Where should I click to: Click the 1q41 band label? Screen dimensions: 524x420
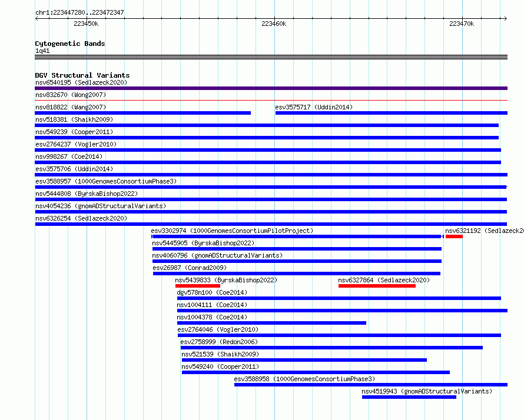point(42,51)
